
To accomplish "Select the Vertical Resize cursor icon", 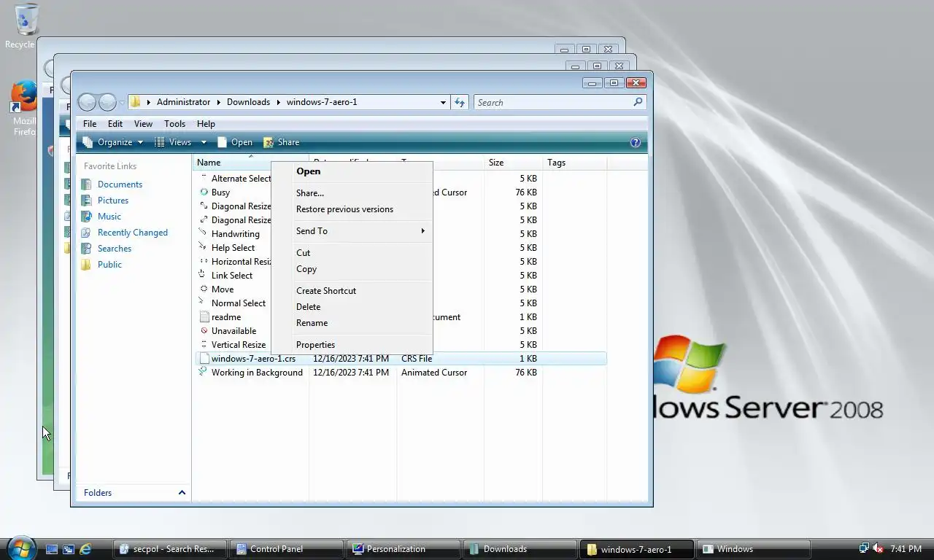I will tap(204, 345).
